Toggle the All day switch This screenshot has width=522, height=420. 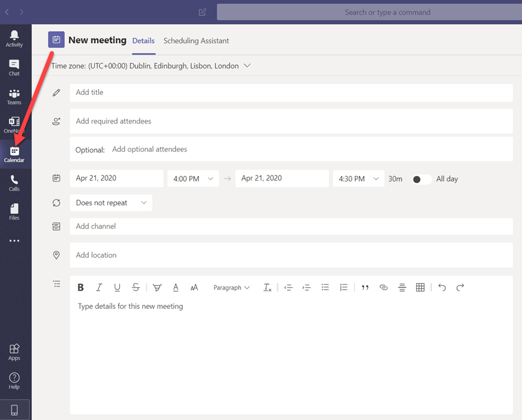[x=421, y=179]
